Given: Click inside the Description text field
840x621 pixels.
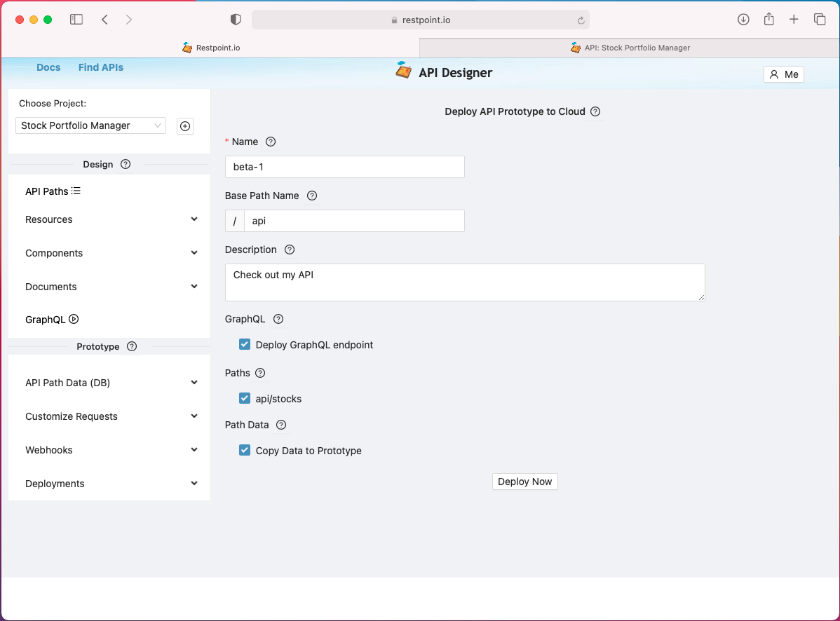Looking at the screenshot, I should (465, 280).
